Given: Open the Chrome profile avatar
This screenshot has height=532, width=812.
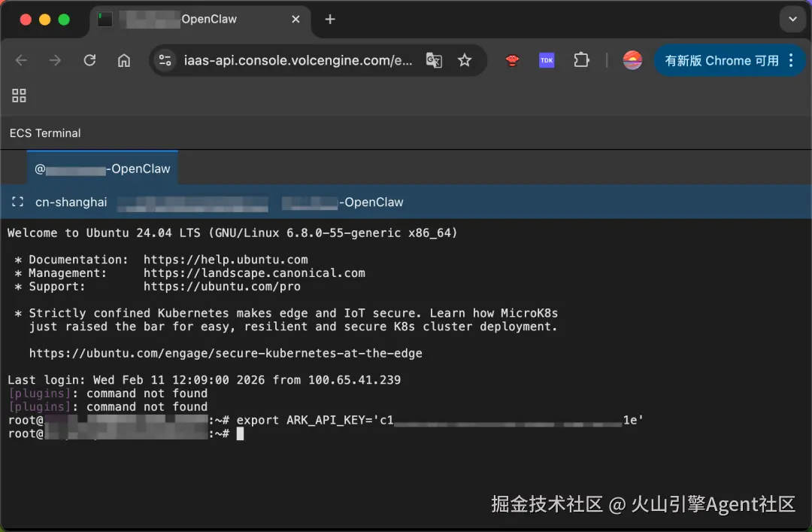Looking at the screenshot, I should coord(632,61).
